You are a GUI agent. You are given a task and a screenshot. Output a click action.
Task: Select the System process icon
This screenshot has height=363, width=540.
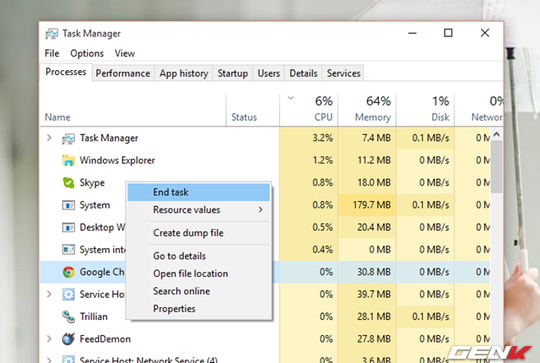[68, 205]
